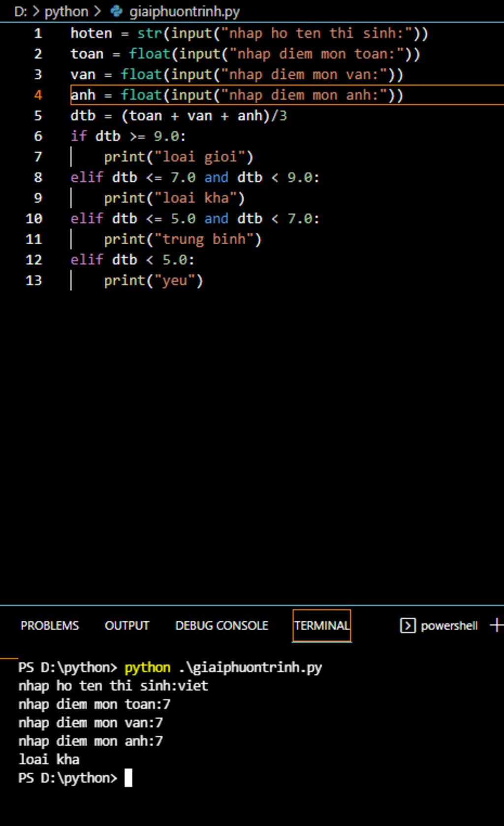Switch to the OUTPUT tab
The height and width of the screenshot is (826, 504).
pyautogui.click(x=126, y=625)
